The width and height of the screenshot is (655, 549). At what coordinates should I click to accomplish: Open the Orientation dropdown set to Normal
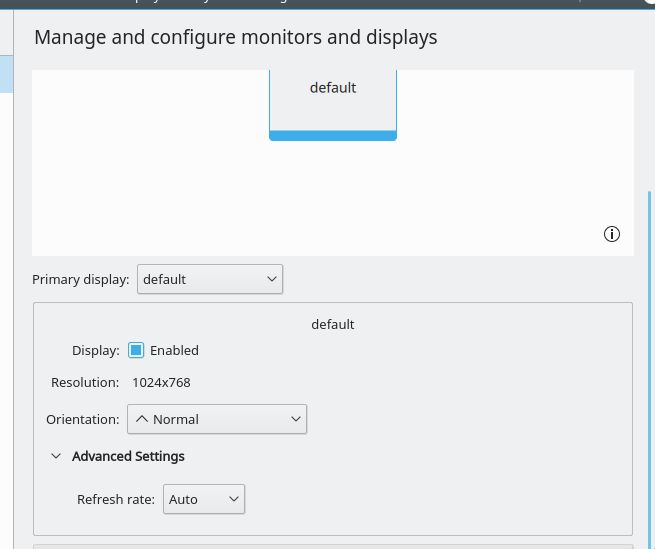[x=217, y=419]
